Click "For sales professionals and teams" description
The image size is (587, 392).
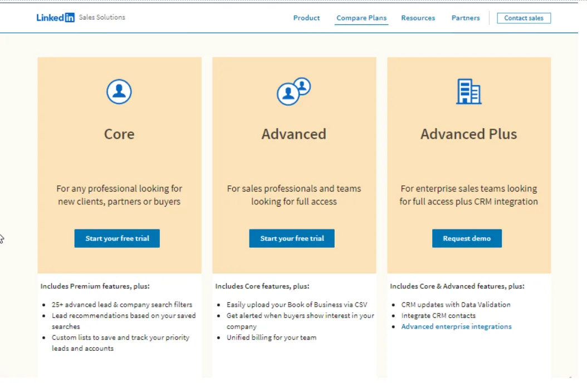(x=294, y=195)
